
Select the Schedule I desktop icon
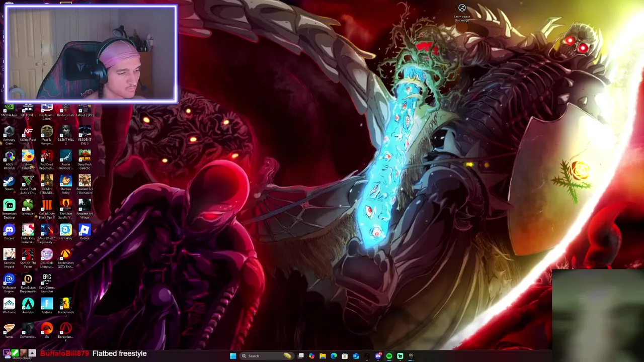point(28,208)
